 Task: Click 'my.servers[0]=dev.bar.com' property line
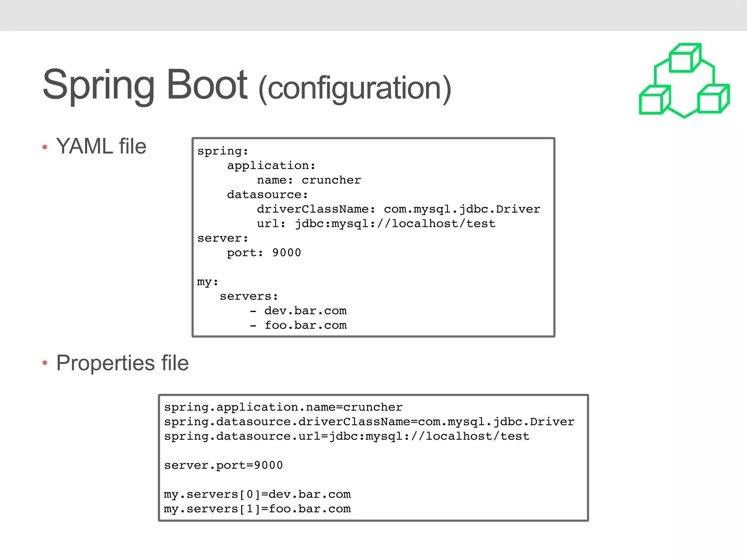click(x=257, y=495)
